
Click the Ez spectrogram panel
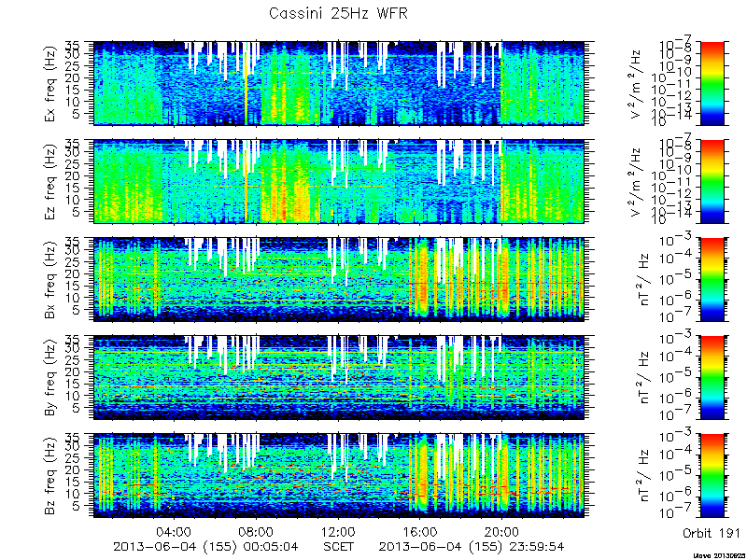pos(338,181)
